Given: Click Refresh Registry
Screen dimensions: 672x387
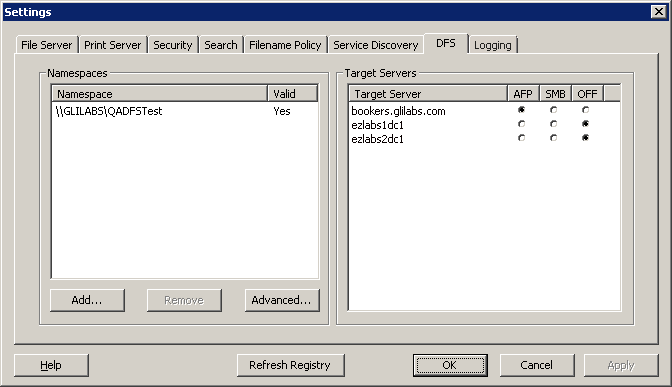Looking at the screenshot, I should tap(290, 365).
